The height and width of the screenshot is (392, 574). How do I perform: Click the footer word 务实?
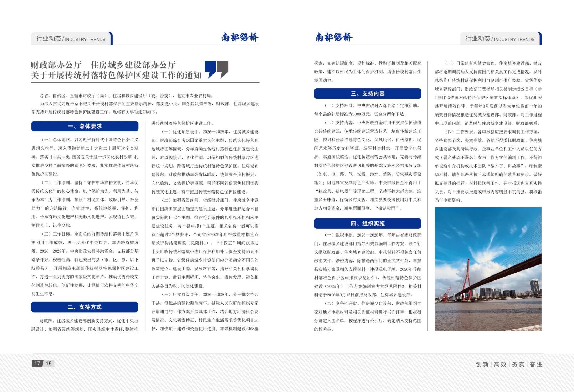(x=518, y=364)
